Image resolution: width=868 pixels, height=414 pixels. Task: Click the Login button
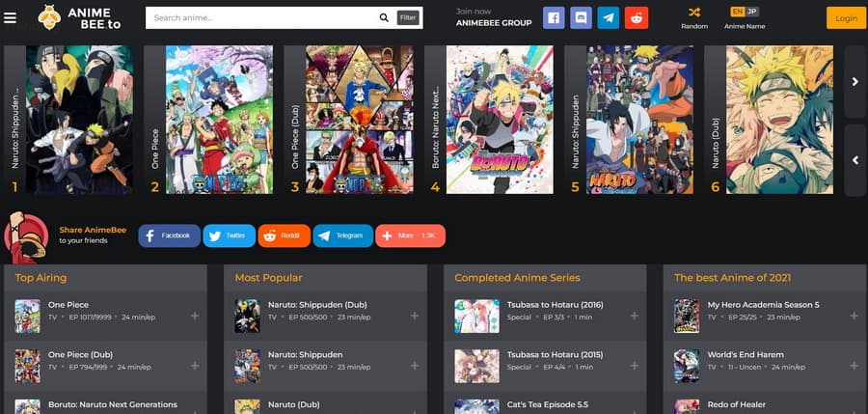(x=846, y=17)
